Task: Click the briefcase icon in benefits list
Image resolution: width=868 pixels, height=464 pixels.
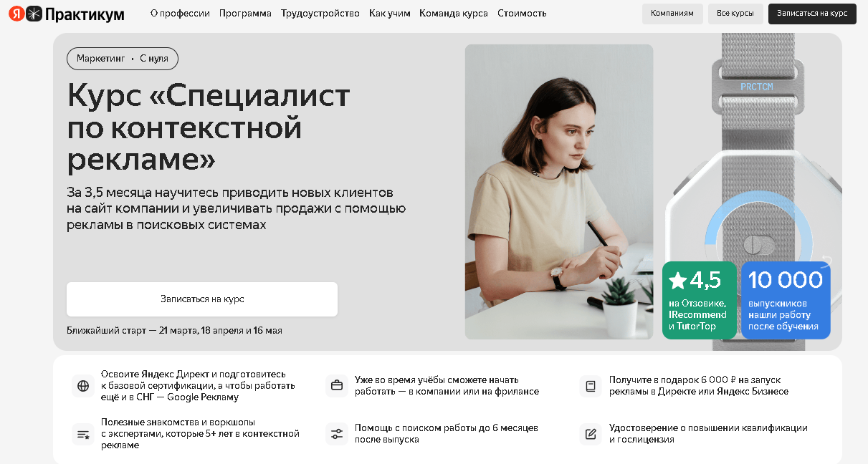Action: 337,386
